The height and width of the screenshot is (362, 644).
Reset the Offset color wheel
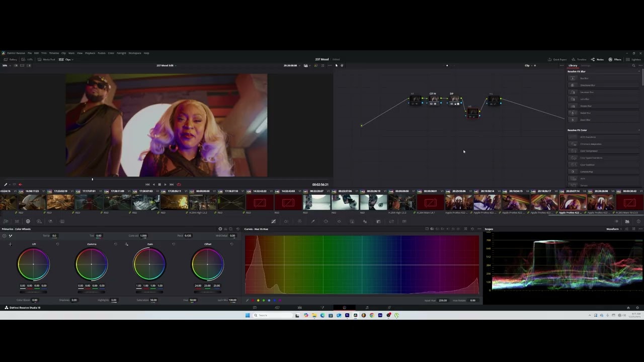[x=231, y=244]
